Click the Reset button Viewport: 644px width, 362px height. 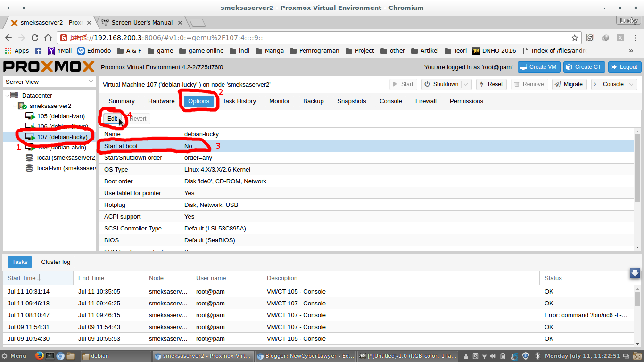[491, 84]
